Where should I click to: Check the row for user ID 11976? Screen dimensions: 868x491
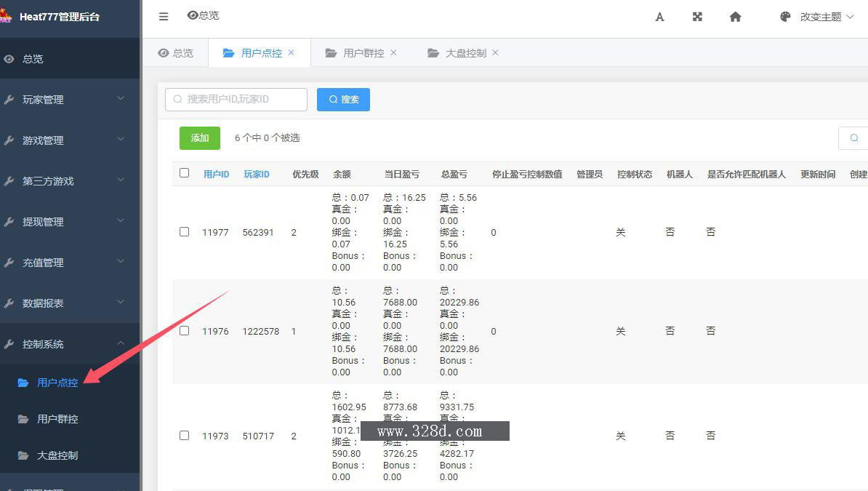click(x=184, y=331)
